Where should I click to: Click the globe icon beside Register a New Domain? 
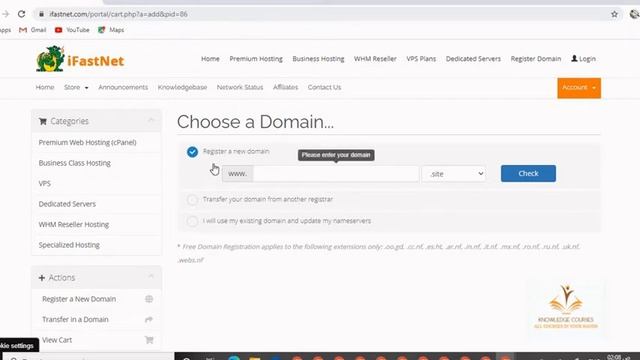[x=149, y=299]
